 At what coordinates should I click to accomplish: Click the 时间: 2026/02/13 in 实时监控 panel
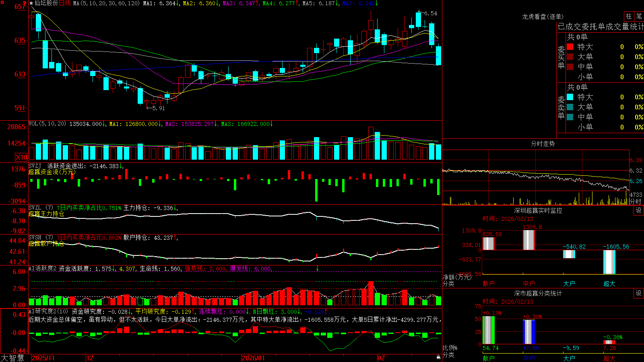point(508,219)
